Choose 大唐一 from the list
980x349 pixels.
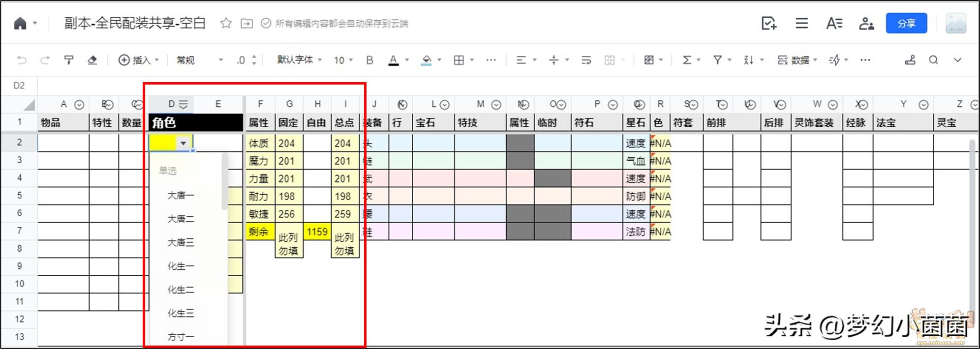(181, 195)
